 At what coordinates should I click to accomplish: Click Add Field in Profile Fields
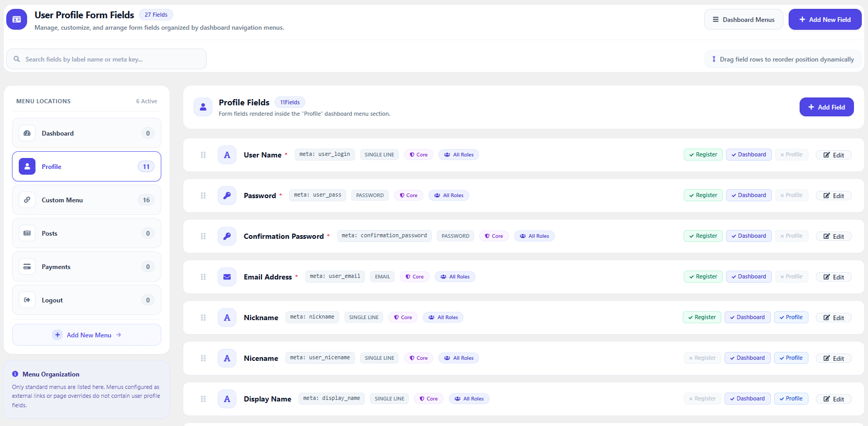[x=826, y=107]
